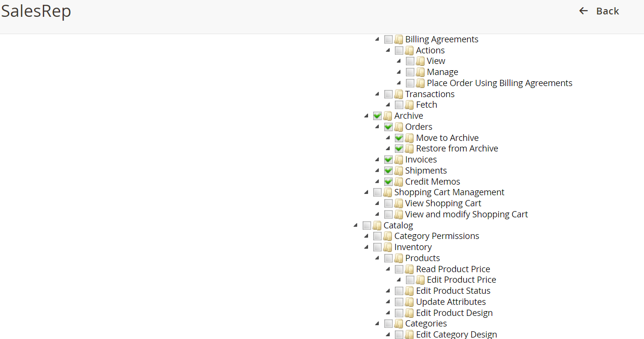Collapse the Transactions tree arrow
The height and width of the screenshot is (339, 644).
click(377, 94)
